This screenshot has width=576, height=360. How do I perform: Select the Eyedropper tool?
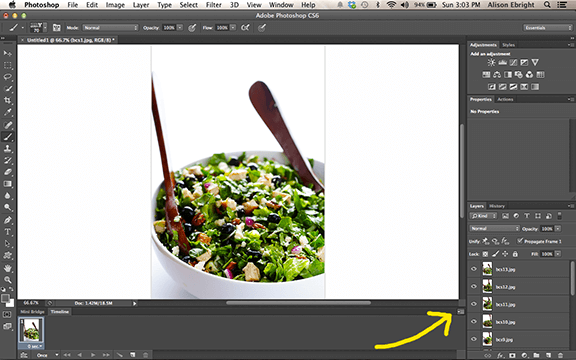click(x=7, y=112)
